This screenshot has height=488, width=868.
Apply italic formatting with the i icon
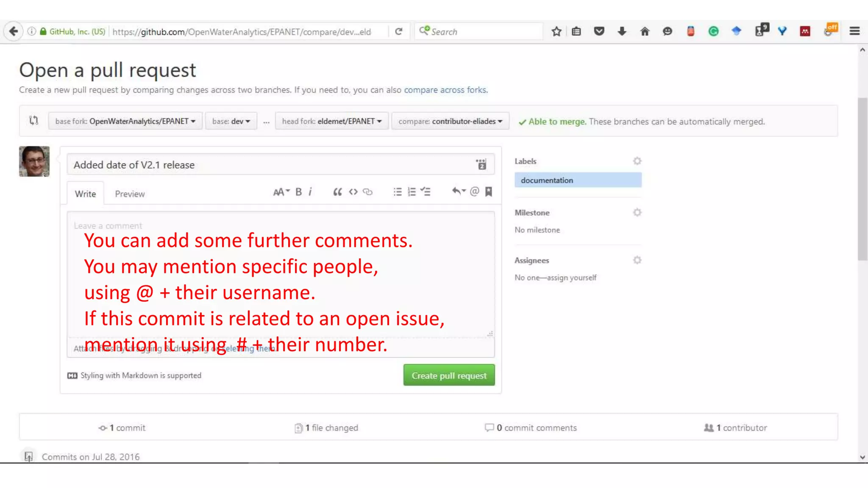(310, 192)
